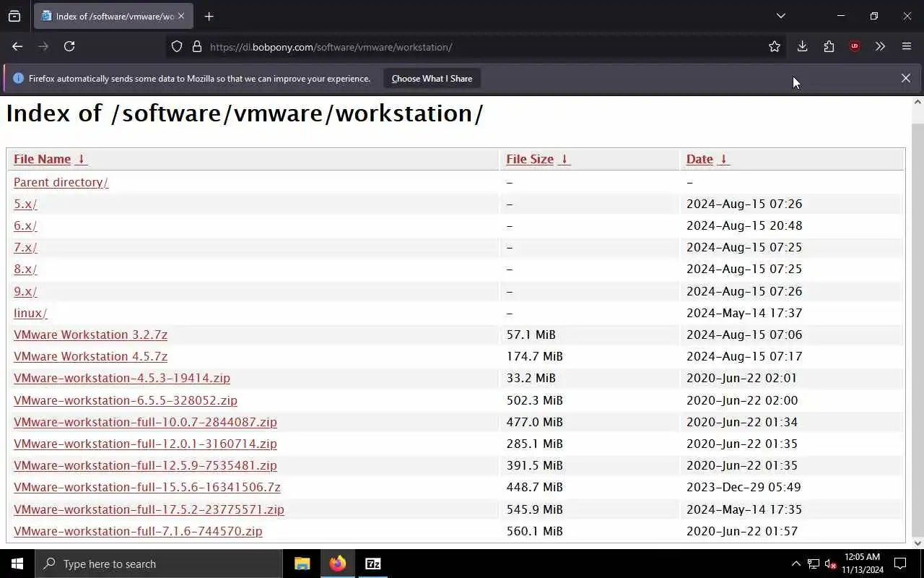Click Choose What I Share button
This screenshot has width=924, height=578.
coord(432,78)
